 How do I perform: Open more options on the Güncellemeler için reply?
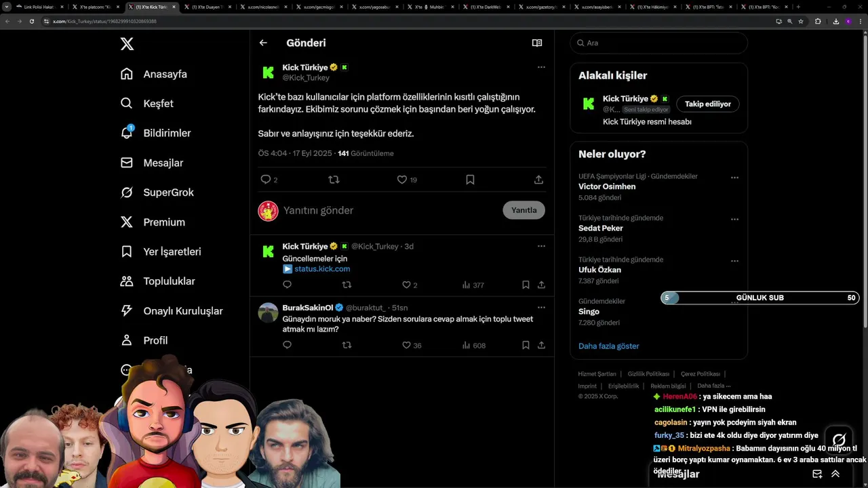click(541, 246)
